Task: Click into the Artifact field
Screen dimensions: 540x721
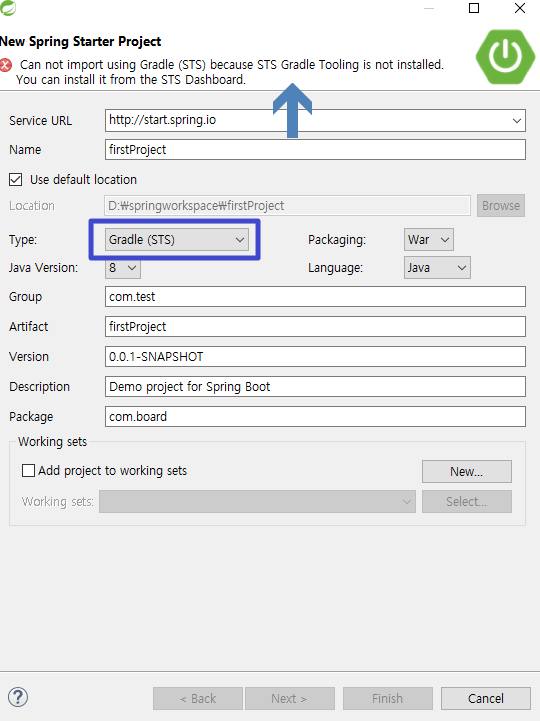Action: [x=315, y=326]
